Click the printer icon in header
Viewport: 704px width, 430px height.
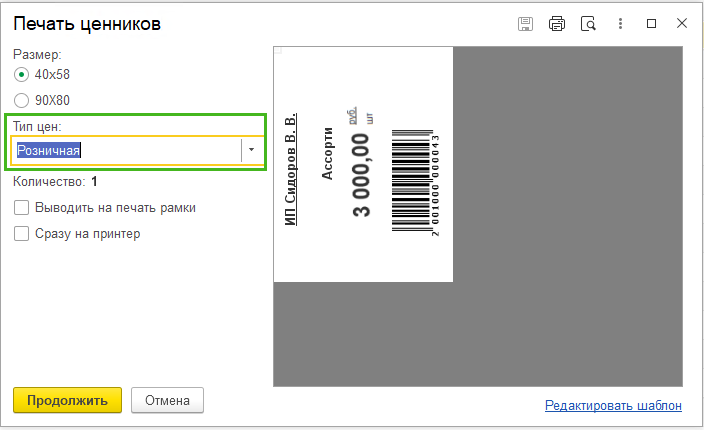(557, 24)
